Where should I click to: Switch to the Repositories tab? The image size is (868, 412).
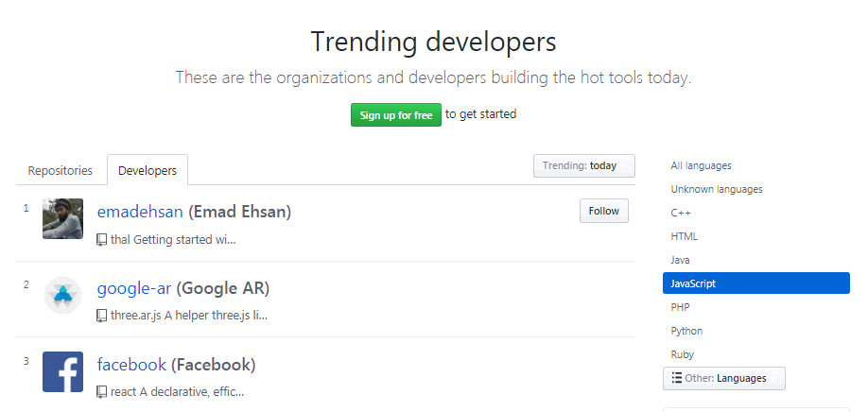[x=61, y=171]
